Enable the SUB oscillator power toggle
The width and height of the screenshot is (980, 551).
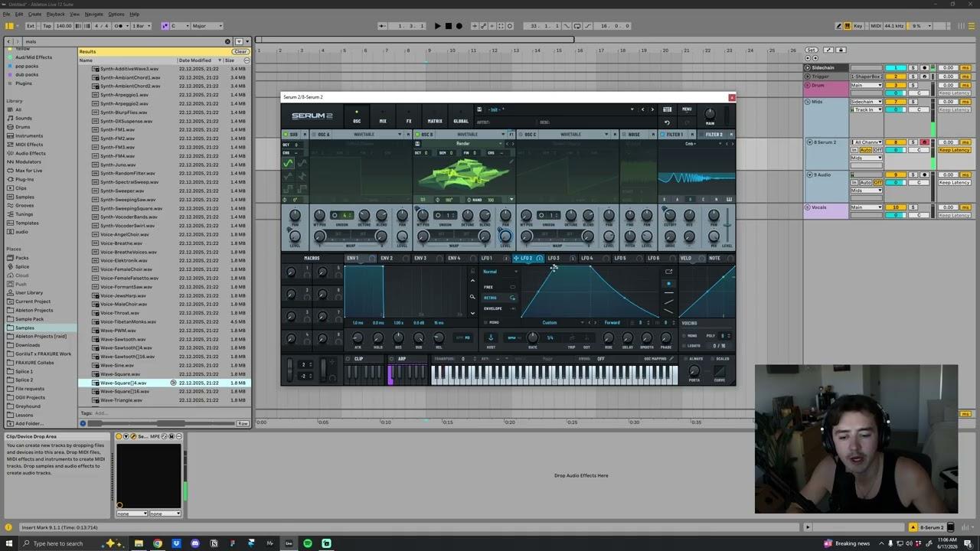(x=285, y=135)
